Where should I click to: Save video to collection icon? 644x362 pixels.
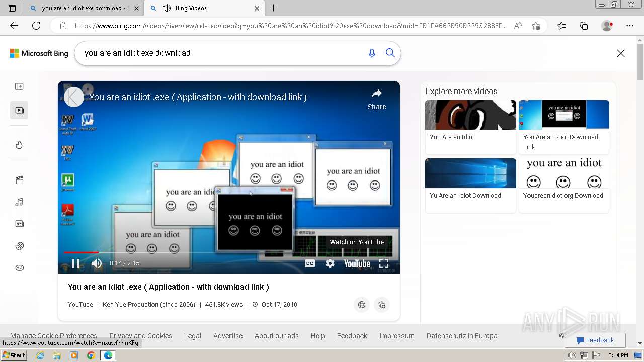pyautogui.click(x=382, y=305)
